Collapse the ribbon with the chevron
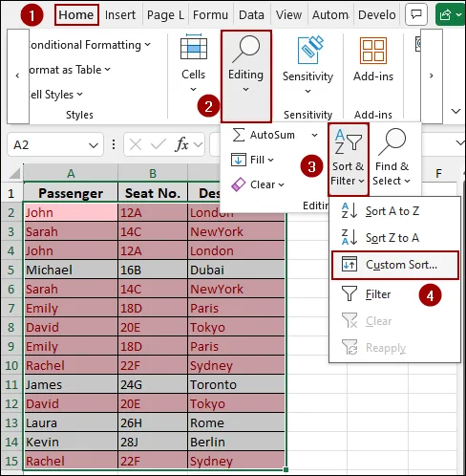 [x=456, y=111]
